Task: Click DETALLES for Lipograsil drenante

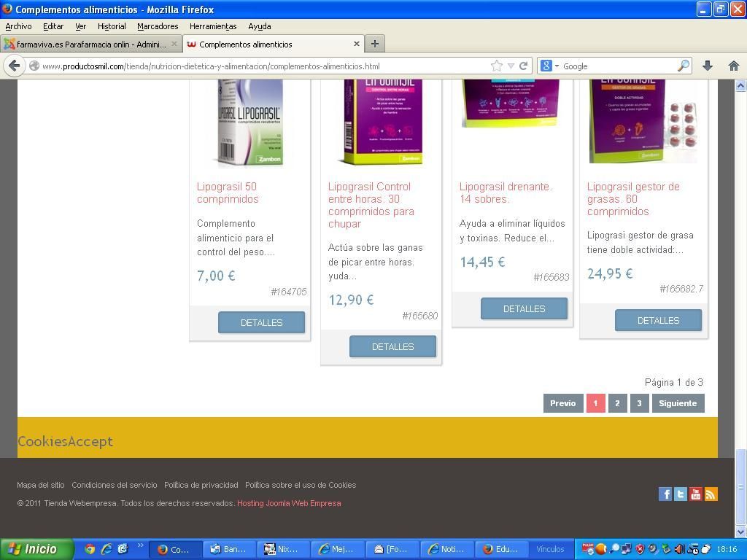Action: pos(524,308)
